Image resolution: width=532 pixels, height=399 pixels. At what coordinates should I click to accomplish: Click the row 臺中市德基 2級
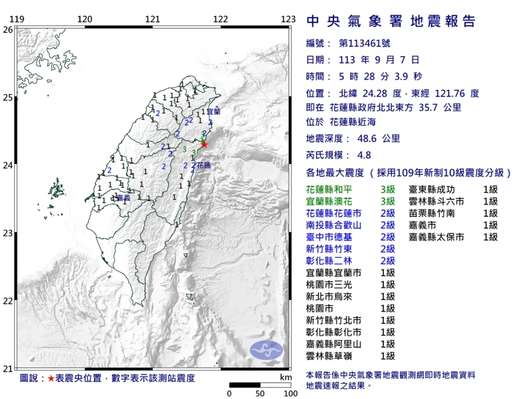tap(351, 237)
